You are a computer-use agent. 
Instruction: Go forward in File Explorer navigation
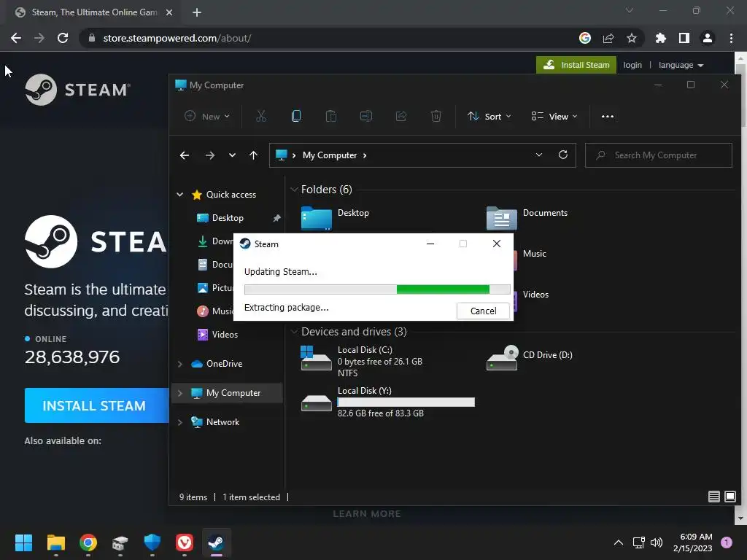[209, 155]
